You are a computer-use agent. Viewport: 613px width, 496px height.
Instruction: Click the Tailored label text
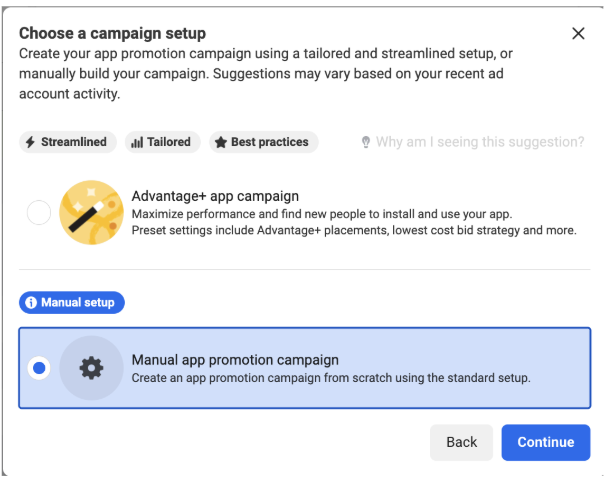(169, 142)
